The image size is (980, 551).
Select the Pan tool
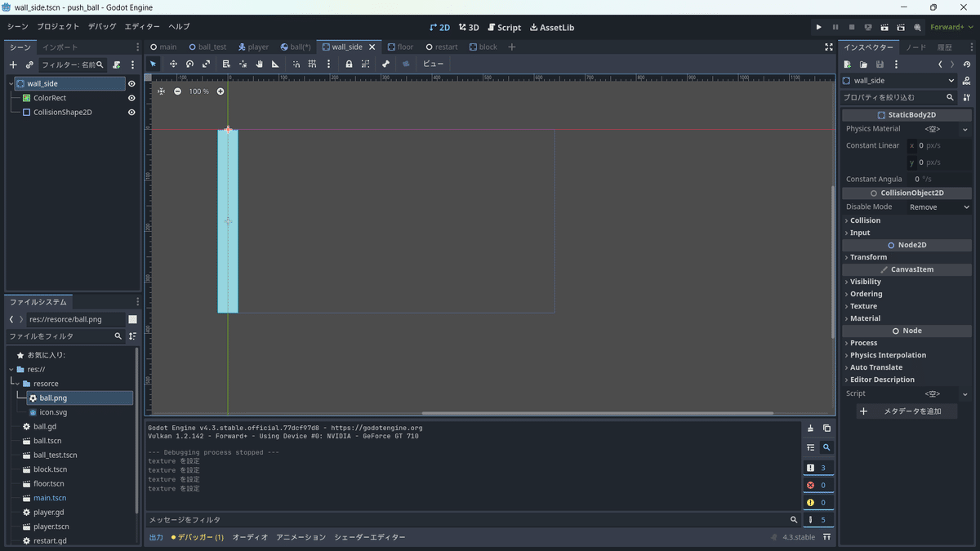coord(259,64)
